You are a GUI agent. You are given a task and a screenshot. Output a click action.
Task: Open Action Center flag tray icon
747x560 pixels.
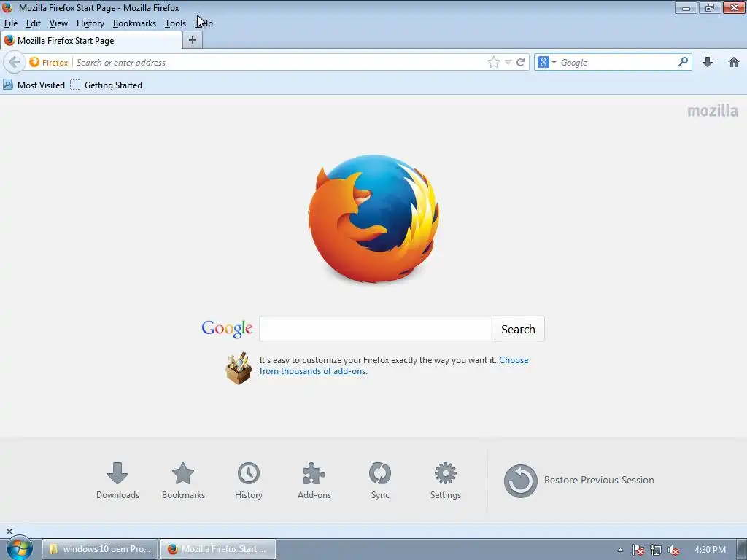638,550
